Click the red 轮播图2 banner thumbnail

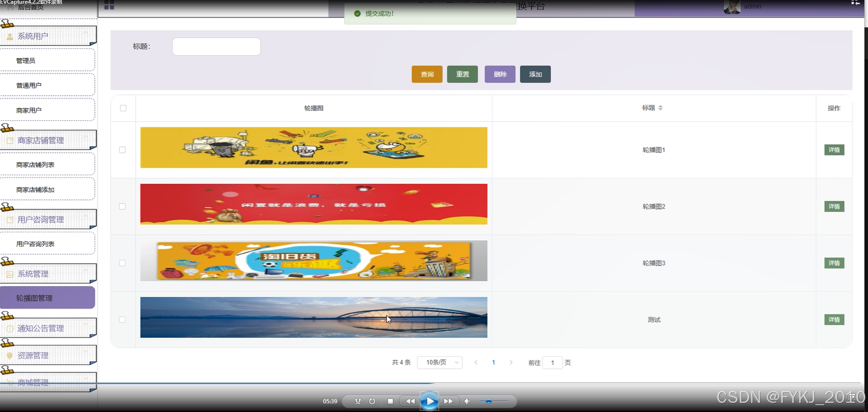point(314,204)
